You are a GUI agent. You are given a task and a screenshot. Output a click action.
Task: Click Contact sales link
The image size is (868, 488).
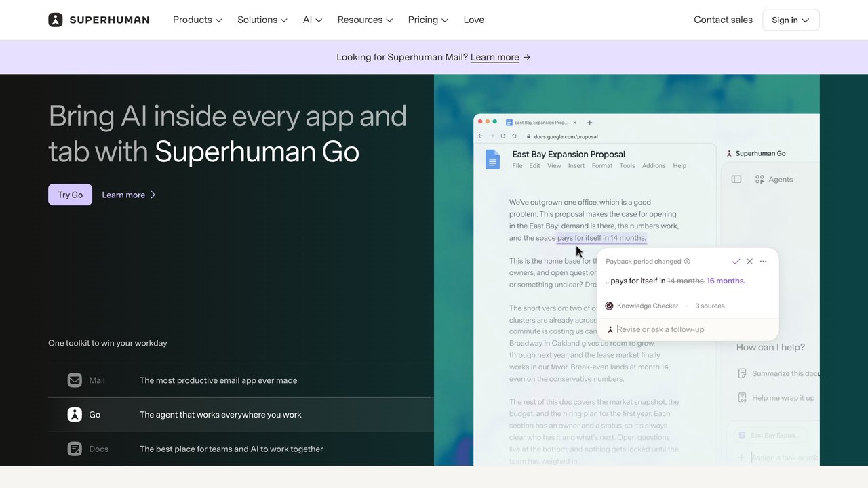(723, 20)
